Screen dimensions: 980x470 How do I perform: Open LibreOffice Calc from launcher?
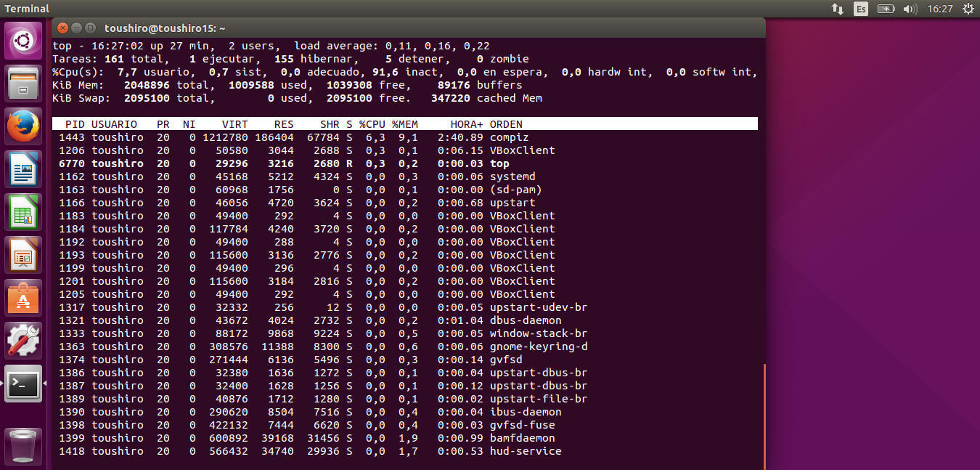click(x=24, y=212)
